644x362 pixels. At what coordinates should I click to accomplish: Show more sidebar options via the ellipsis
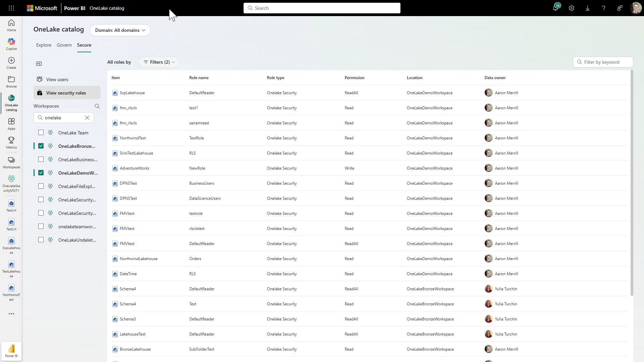(x=11, y=314)
